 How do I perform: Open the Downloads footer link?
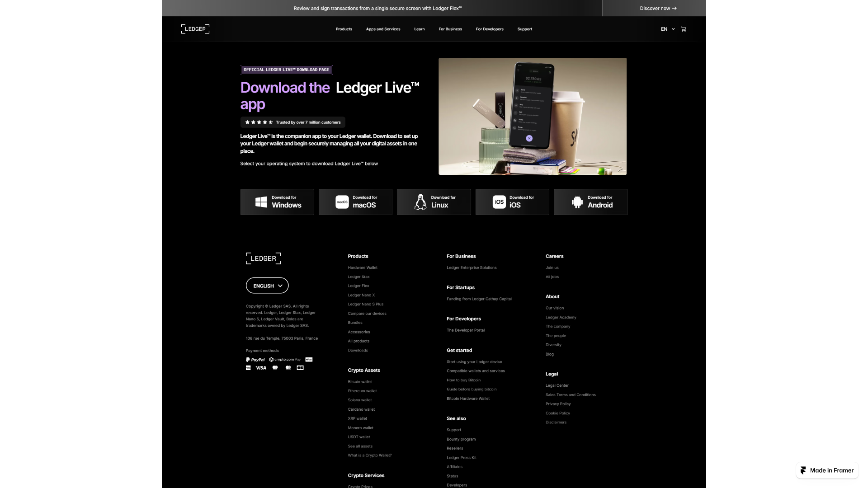point(358,350)
